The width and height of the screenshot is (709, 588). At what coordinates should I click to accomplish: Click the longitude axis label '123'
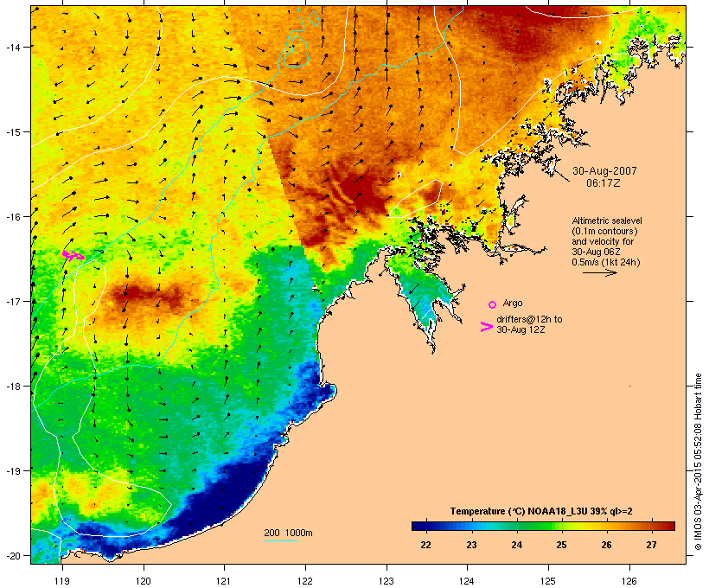[x=386, y=581]
